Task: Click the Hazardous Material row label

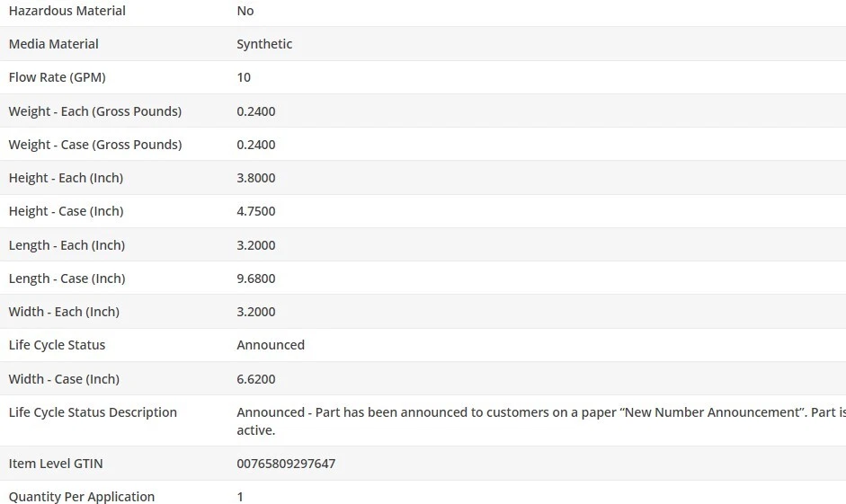Action: tap(67, 11)
